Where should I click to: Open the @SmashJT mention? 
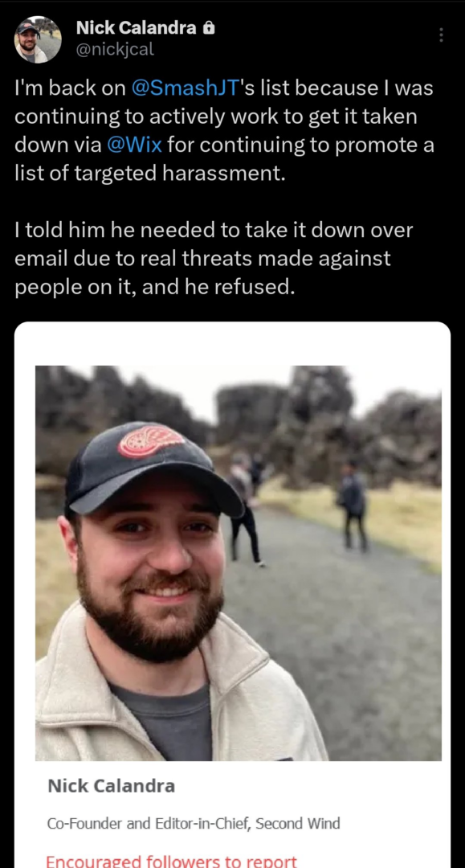coord(186,88)
